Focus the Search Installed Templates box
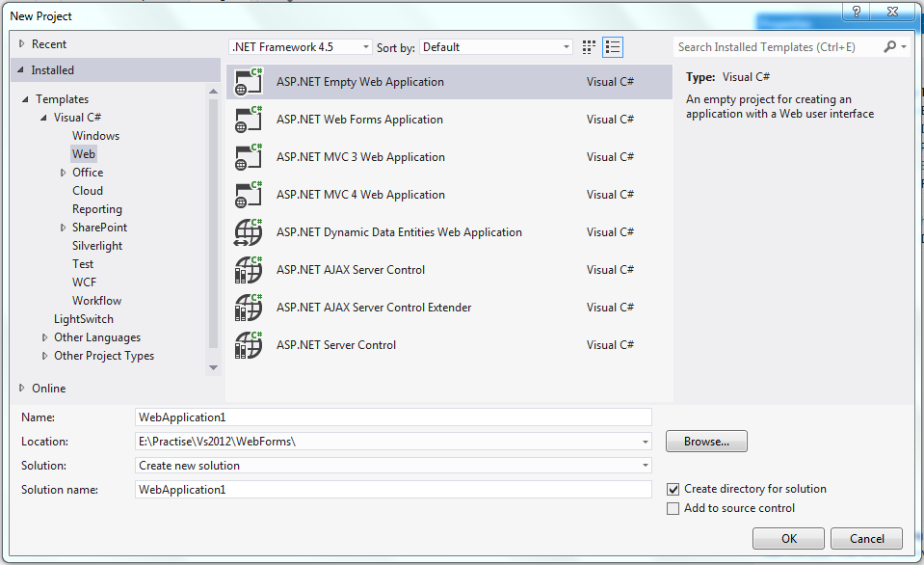This screenshot has width=924, height=565. [778, 47]
